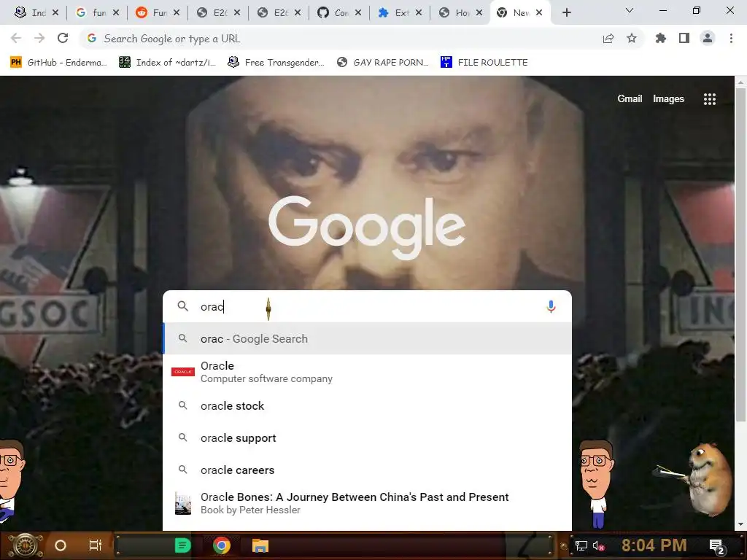Viewport: 747px width, 560px height.
Task: Click the page scrollbar up arrow
Action: coord(740,82)
